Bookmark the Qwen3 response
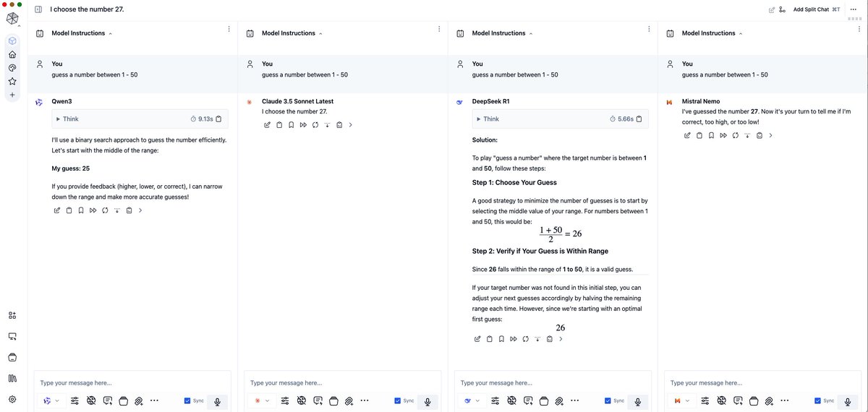Viewport: 868px width, 412px height. pos(81,210)
